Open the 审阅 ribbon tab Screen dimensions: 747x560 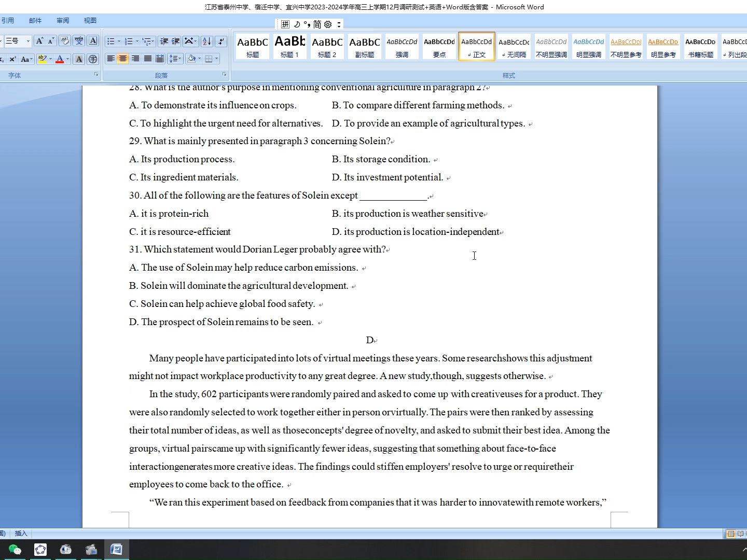(x=63, y=20)
